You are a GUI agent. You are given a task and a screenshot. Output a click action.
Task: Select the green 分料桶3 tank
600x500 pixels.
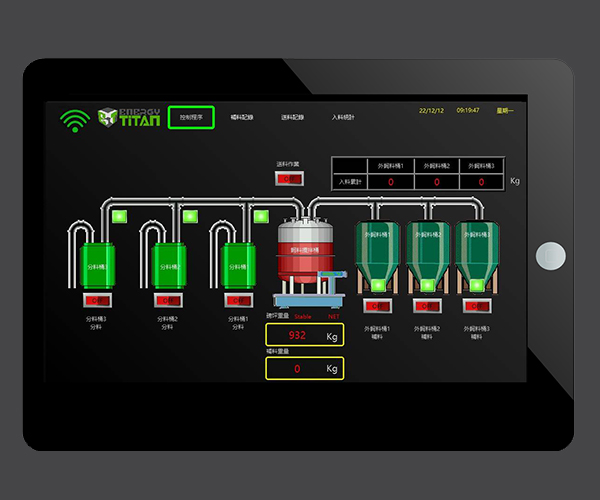[x=99, y=267]
